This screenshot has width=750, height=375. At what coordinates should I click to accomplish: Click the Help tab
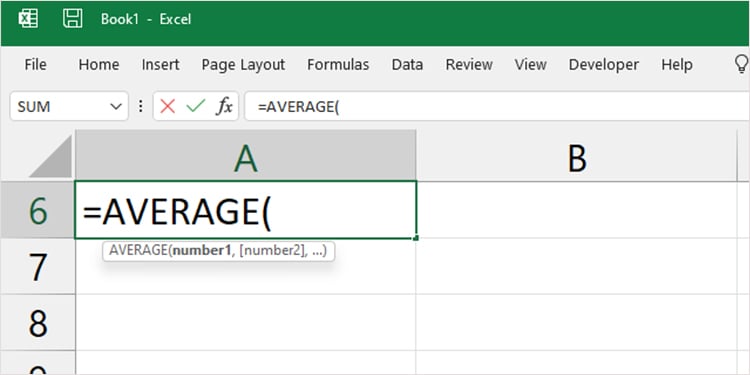click(677, 65)
